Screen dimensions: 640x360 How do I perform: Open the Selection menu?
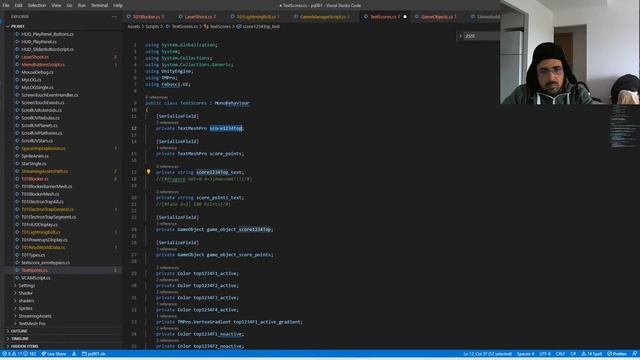(37, 5)
